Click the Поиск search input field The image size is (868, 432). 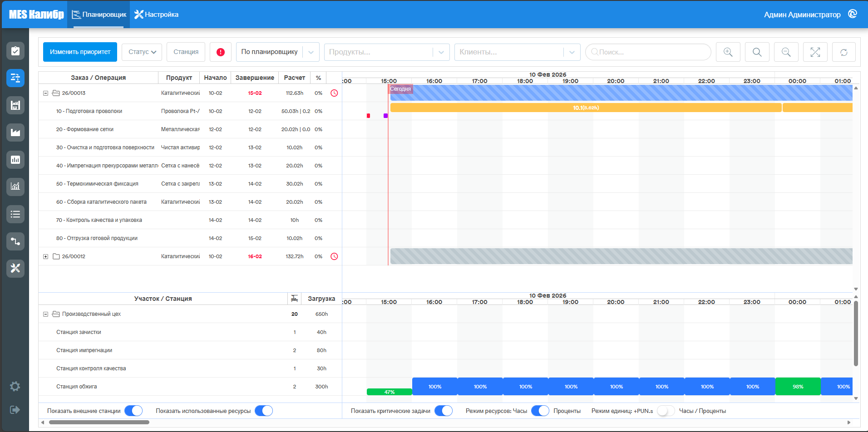648,52
